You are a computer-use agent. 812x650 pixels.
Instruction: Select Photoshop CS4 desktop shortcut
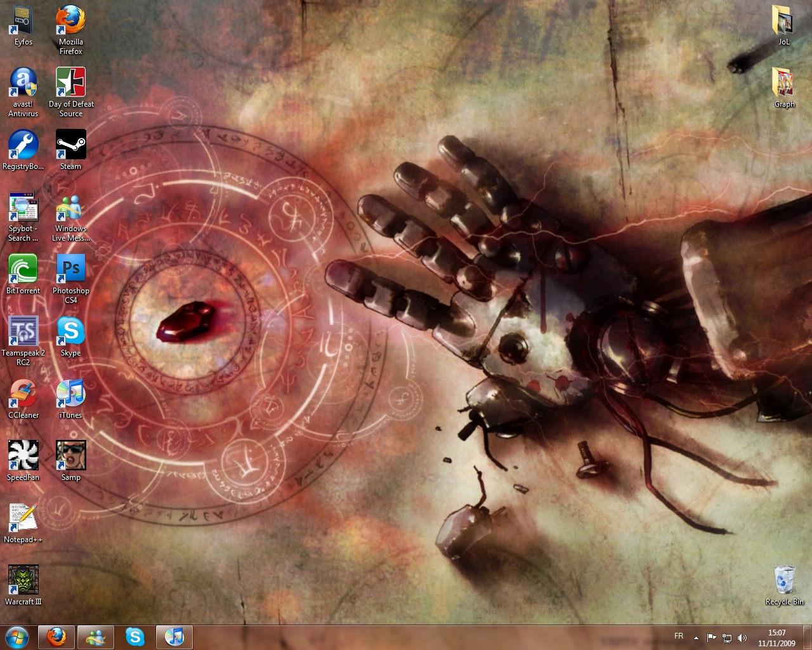tap(70, 279)
